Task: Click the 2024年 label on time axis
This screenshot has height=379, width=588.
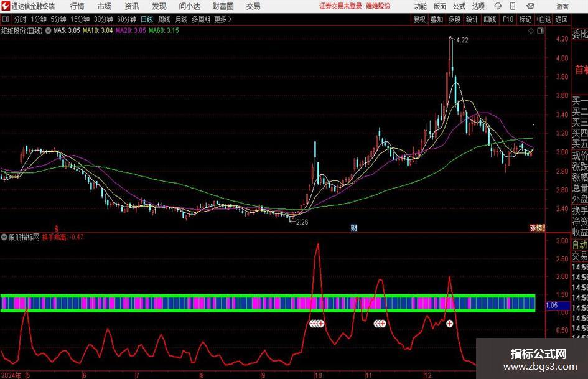Action: click(x=11, y=375)
